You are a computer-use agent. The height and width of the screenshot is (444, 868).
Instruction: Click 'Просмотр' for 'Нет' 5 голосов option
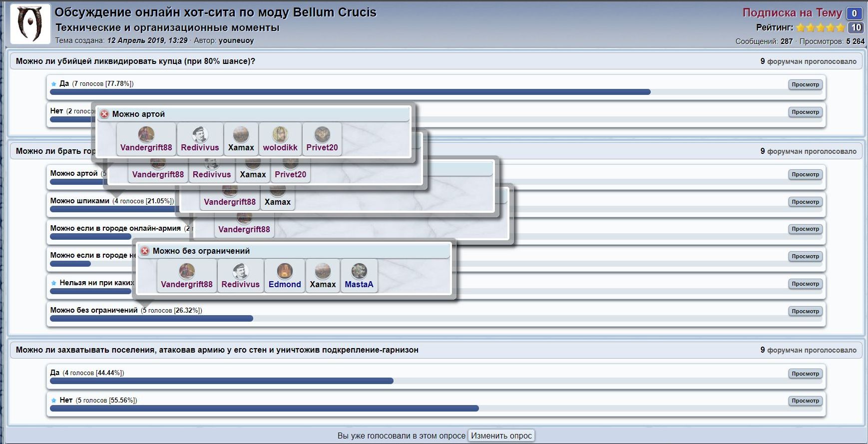pos(805,401)
